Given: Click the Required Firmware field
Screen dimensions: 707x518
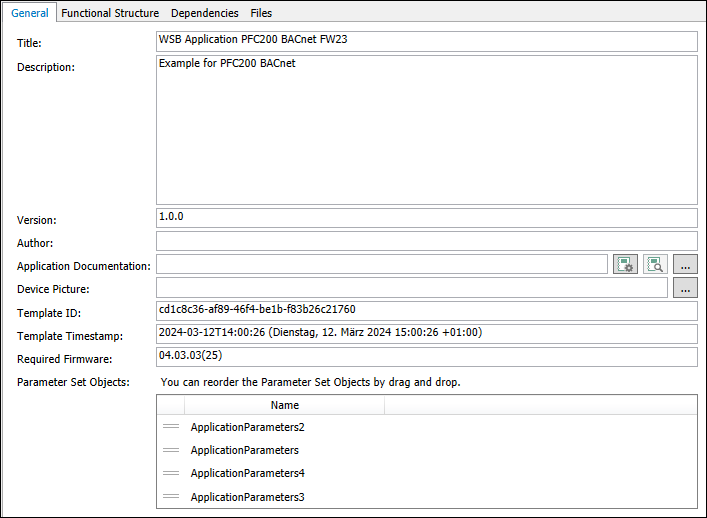Looking at the screenshot, I should pyautogui.click(x=427, y=357).
